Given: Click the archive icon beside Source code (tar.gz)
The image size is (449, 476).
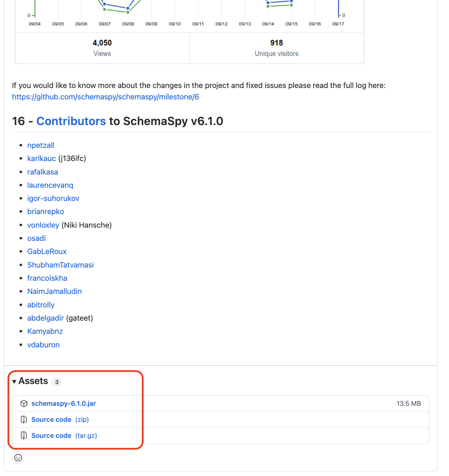Looking at the screenshot, I should [x=24, y=435].
